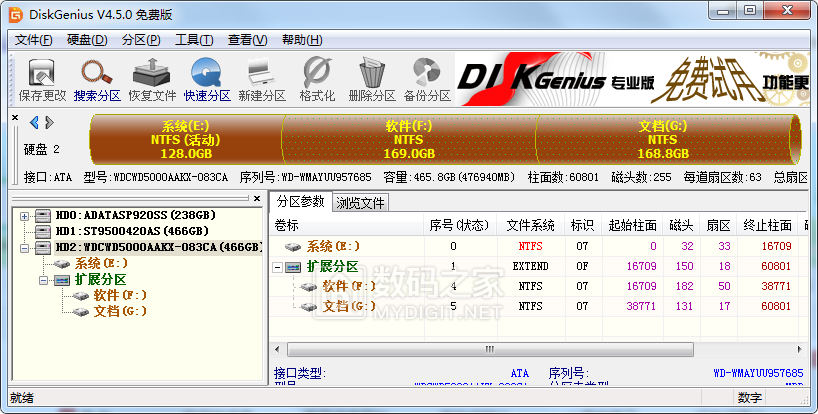818x414 pixels.
Task: Click the DiskGenius 专业版 免费试用 banner
Action: point(632,79)
